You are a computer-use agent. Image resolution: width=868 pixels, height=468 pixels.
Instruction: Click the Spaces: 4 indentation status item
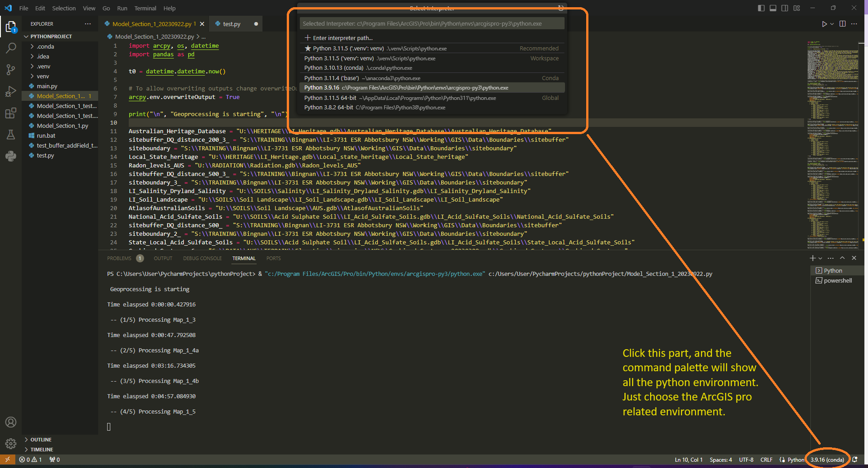coord(721,459)
